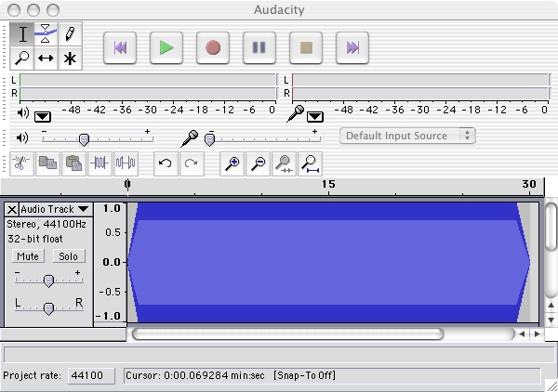Cut the selection with scissors icon
The width and height of the screenshot is (558, 392).
pyautogui.click(x=21, y=163)
